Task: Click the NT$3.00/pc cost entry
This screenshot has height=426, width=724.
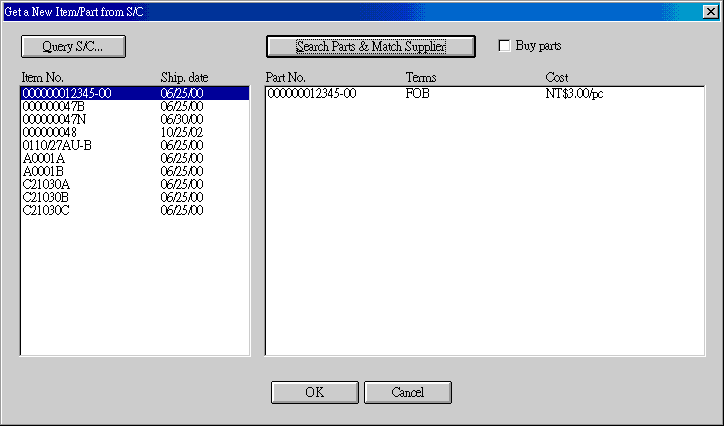Action: [x=574, y=94]
